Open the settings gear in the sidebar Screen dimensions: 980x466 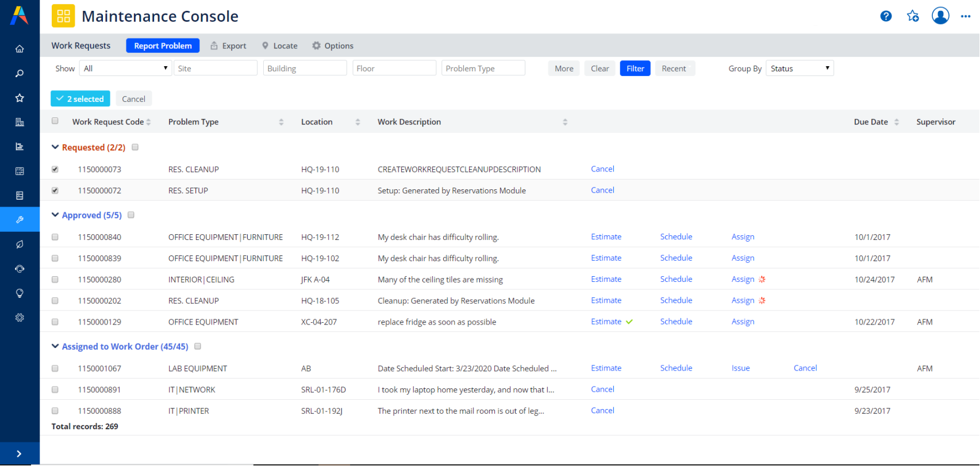20,318
